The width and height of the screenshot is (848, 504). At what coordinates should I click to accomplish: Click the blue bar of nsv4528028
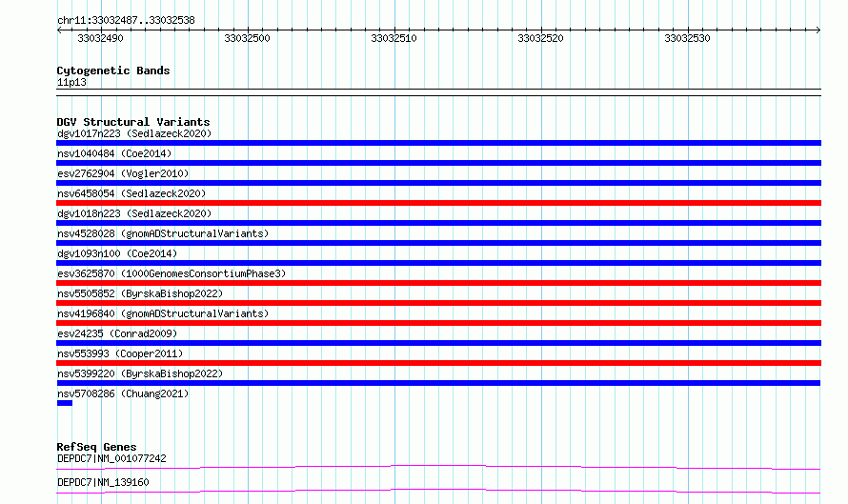(438, 243)
